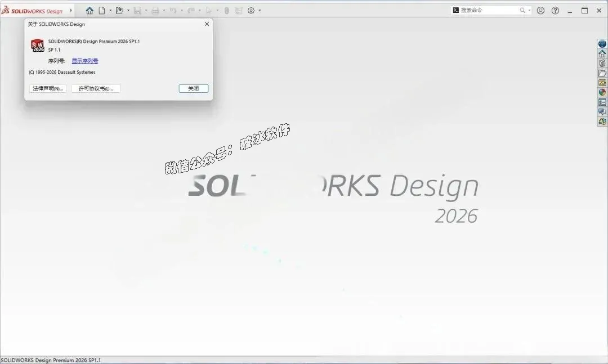Image resolution: width=608 pixels, height=364 pixels.
Task: Click the command prompt icon in search box
Action: (456, 11)
